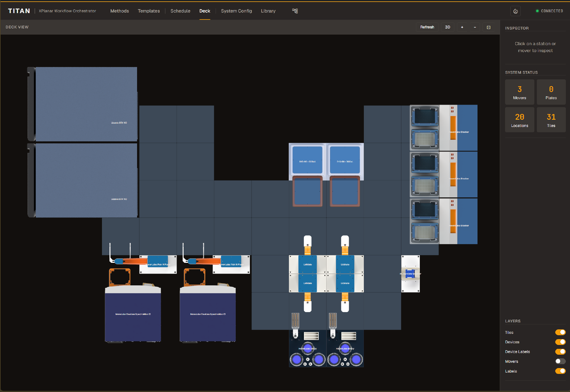Switch the deck to 3D view
The height and width of the screenshot is (392, 570).
click(448, 27)
